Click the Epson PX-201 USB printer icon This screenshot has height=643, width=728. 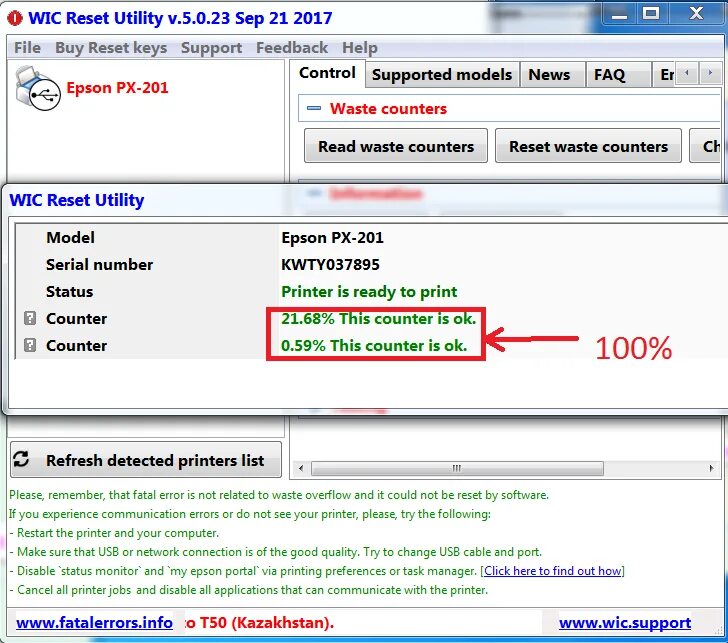point(38,88)
